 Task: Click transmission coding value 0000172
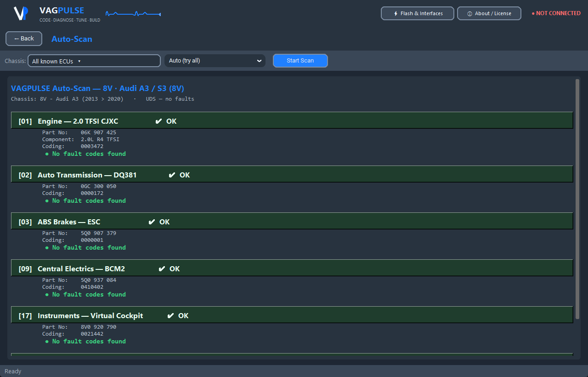(92, 194)
